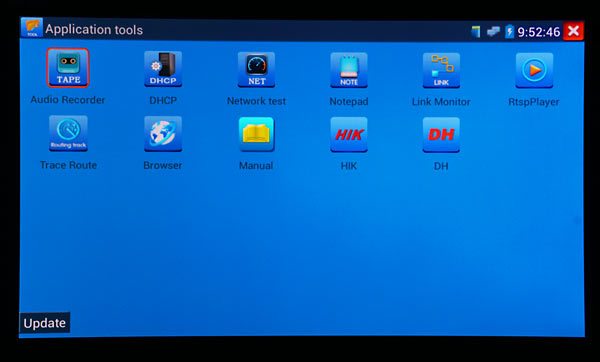
Task: Click the DHCP text label
Action: click(163, 101)
